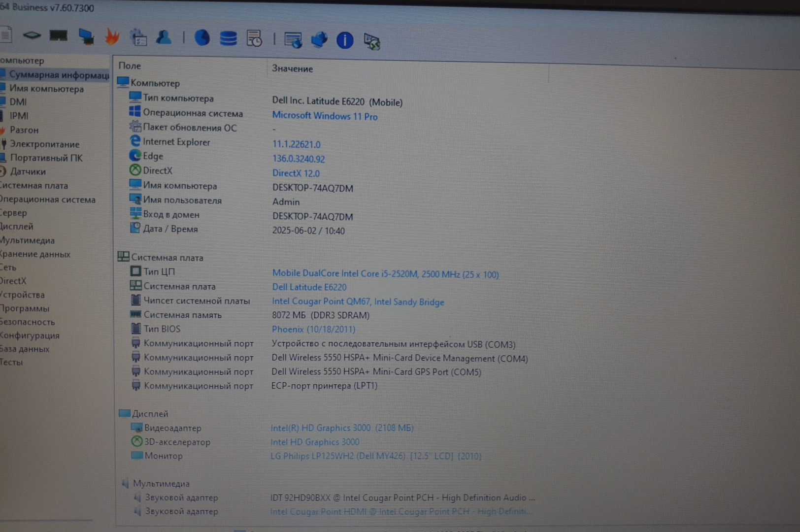This screenshot has width=800, height=532.
Task: Open the Intel Cougar Point QM67 chipset link
Action: point(358,301)
